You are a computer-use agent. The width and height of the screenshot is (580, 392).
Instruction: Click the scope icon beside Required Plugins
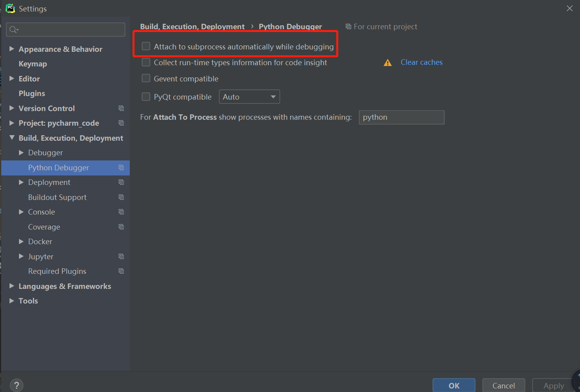click(121, 271)
